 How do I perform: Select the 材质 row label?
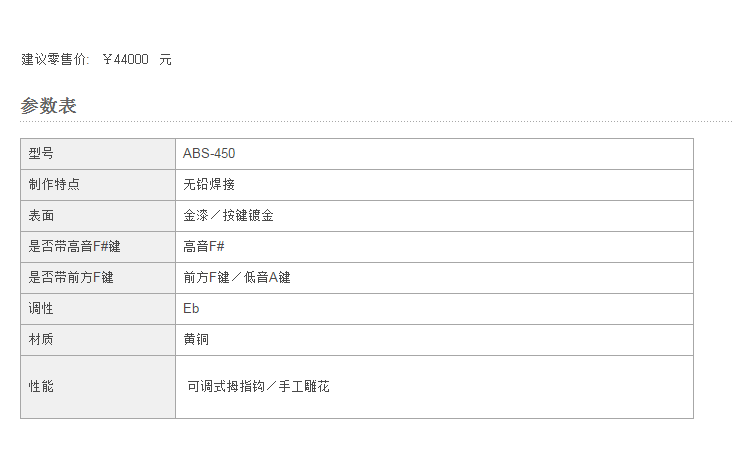tap(98, 340)
